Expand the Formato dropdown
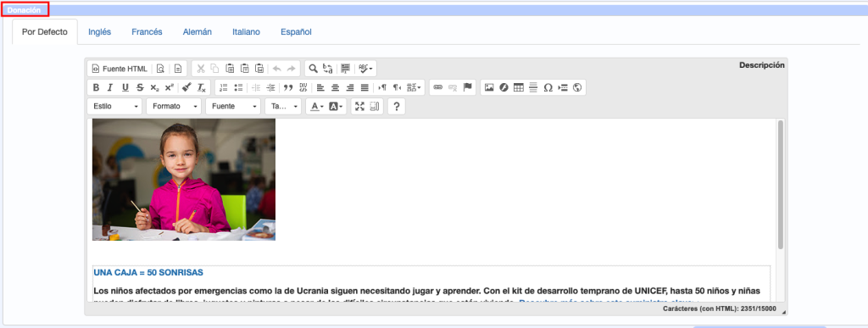The width and height of the screenshot is (868, 328). pos(174,106)
